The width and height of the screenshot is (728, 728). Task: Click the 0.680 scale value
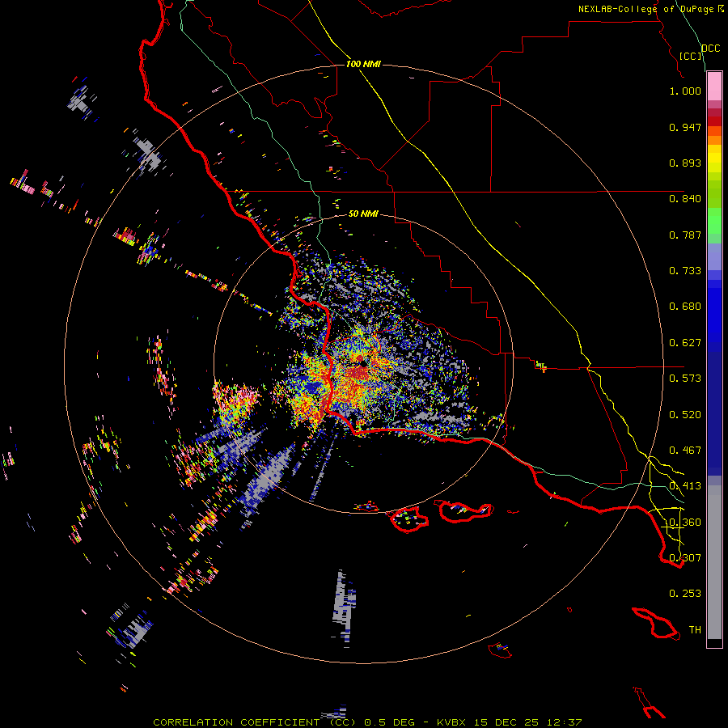pos(685,307)
